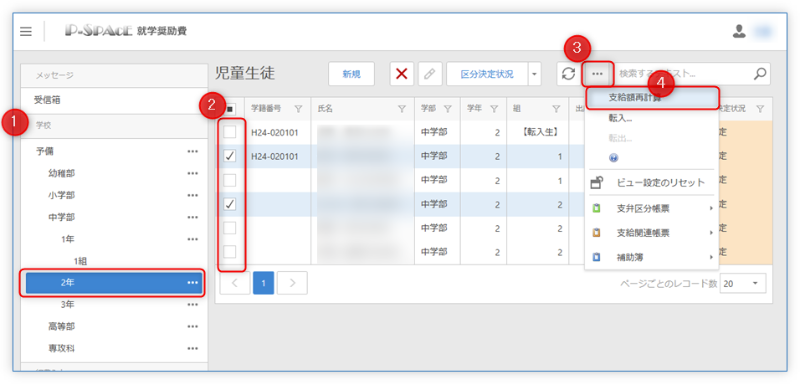Select page 1 in pagination
Viewport: 800px width, 384px height.
(263, 283)
